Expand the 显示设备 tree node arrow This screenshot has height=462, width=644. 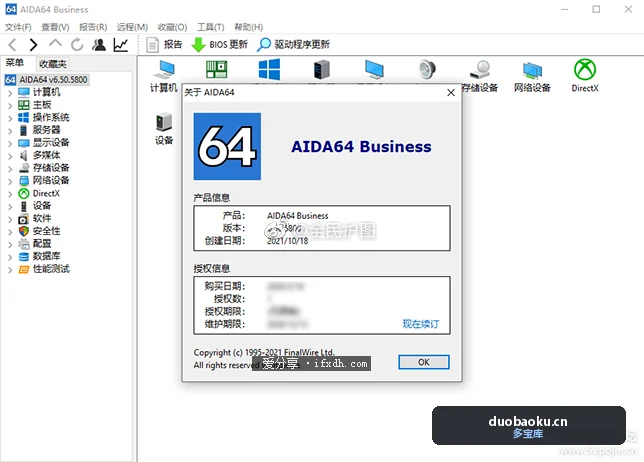(x=10, y=144)
